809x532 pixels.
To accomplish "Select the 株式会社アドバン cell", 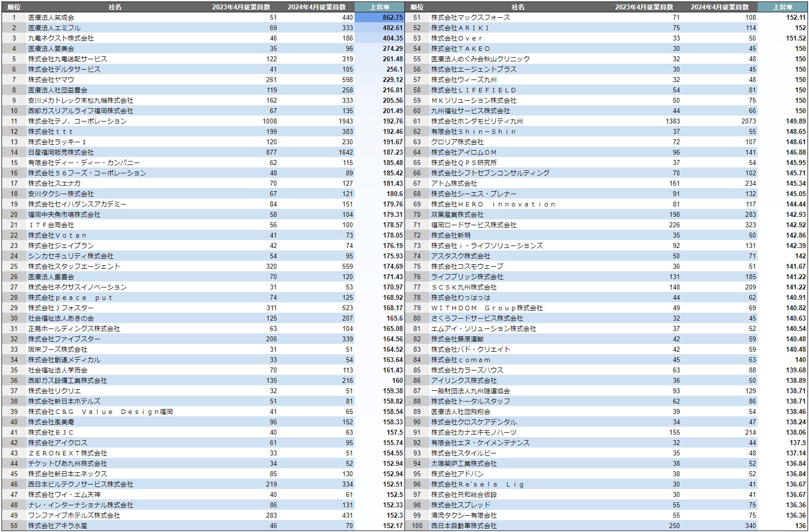I will [x=457, y=474].
